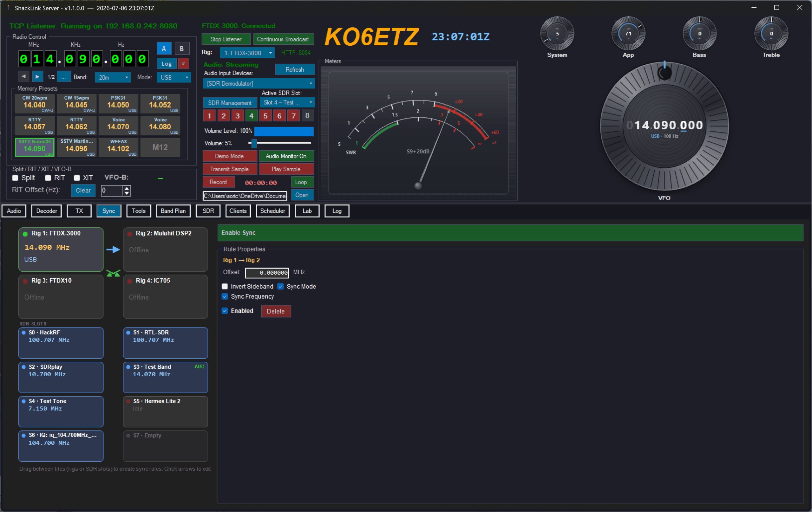The width and height of the screenshot is (812, 512).
Task: Click the red # button next to Log
Action: point(183,63)
